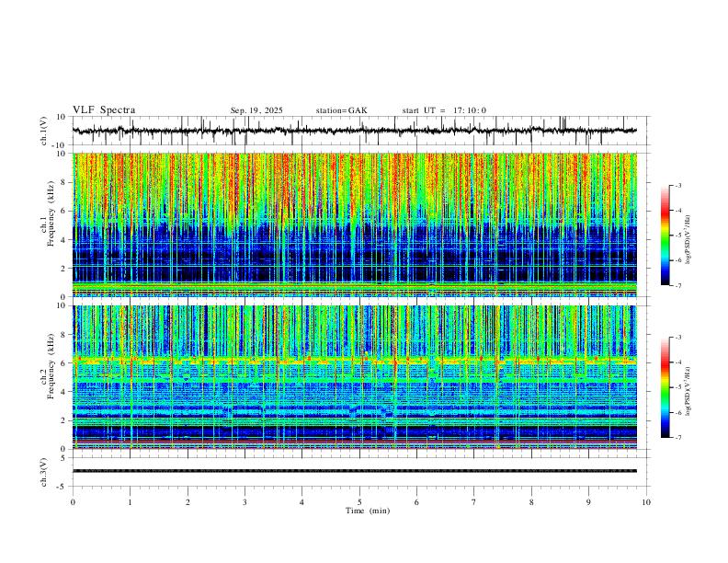The image size is (728, 563).
Task: Click the '4' kHz tick on ch.2 spectrogram axis
Action: pos(64,392)
